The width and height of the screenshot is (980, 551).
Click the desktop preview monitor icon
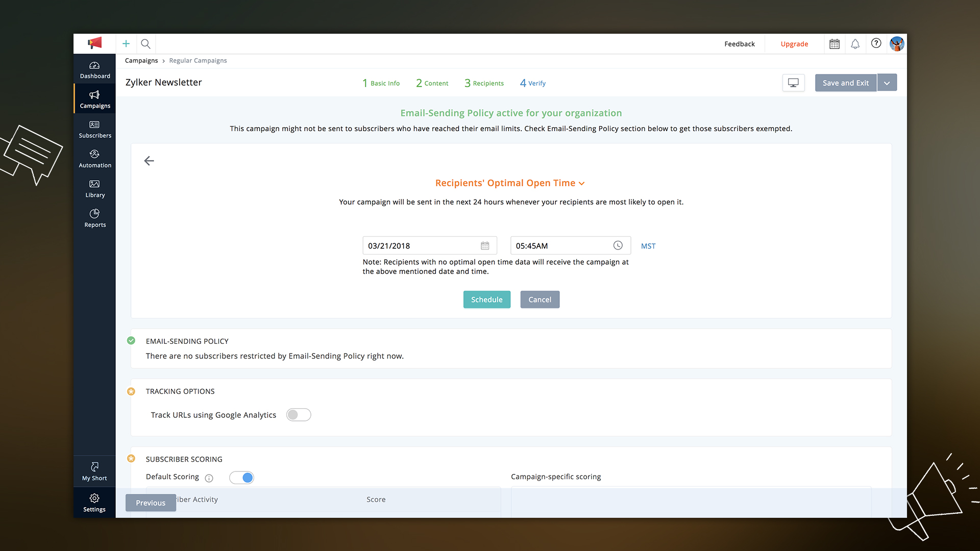pyautogui.click(x=793, y=83)
